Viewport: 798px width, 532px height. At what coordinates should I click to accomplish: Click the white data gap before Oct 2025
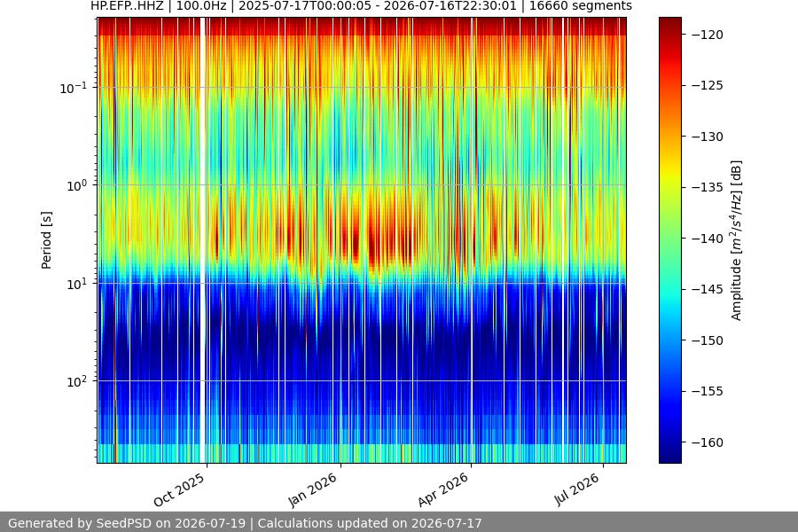[x=203, y=240]
